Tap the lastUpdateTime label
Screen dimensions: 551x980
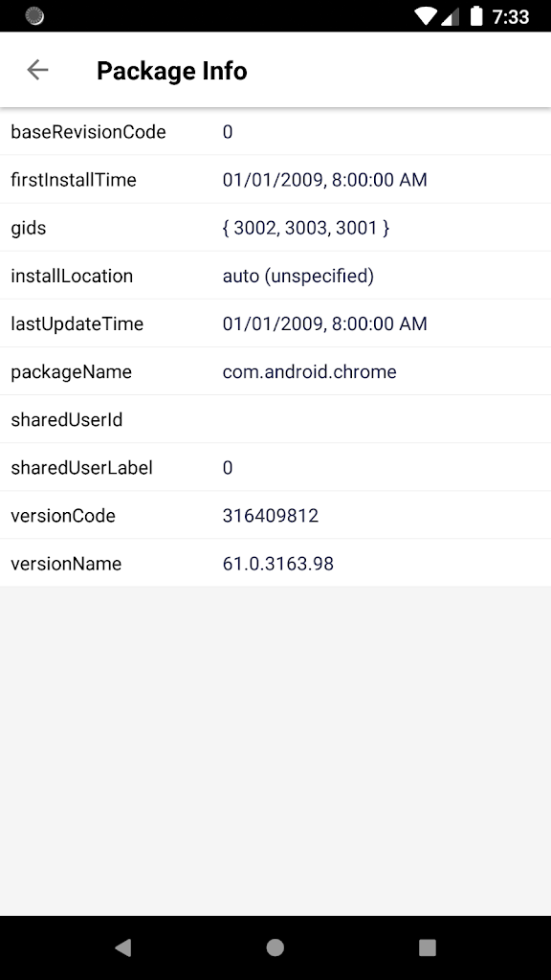[77, 323]
